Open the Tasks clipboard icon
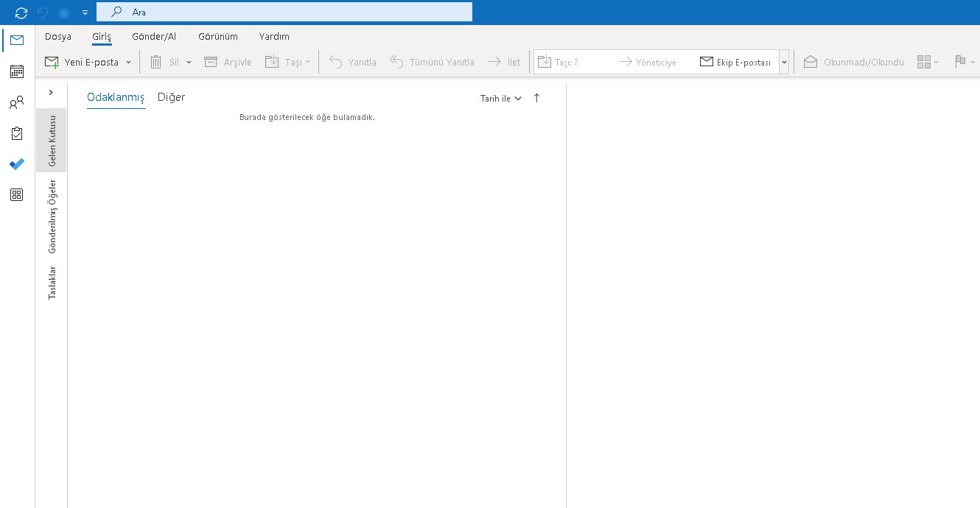Screen dimensions: 980x508 (x=16, y=133)
